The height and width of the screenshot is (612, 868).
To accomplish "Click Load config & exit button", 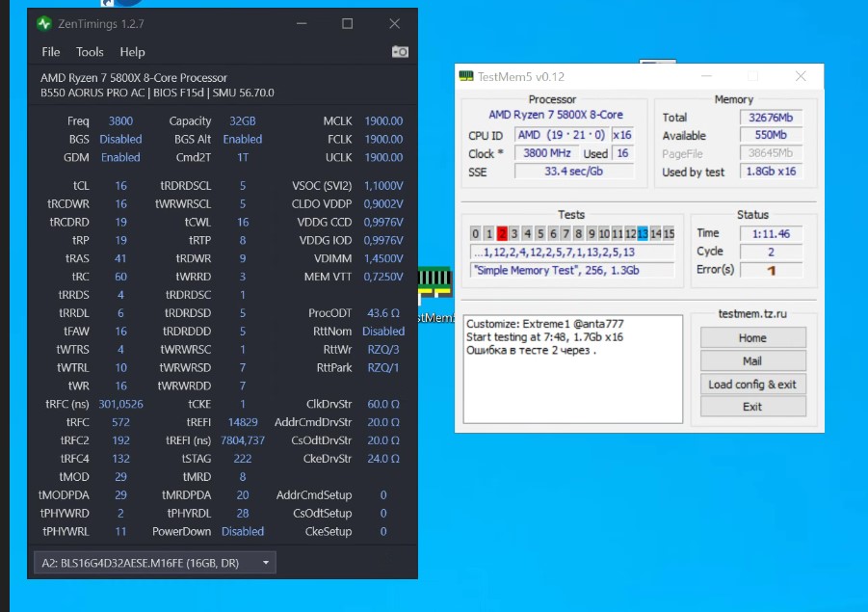I will 752,384.
